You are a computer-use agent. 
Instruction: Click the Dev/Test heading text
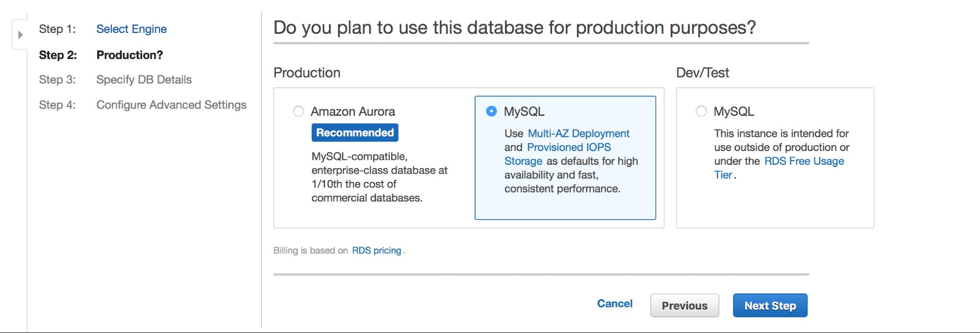coord(703,73)
